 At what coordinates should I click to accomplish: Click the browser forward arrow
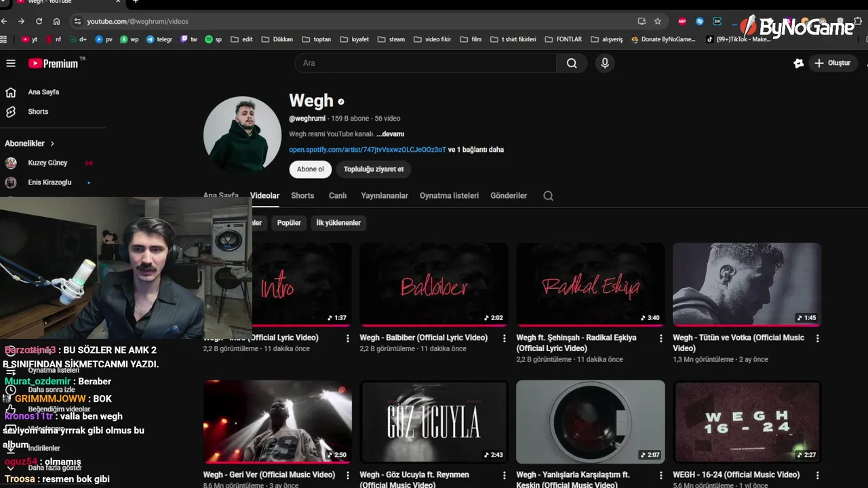pos(22,22)
